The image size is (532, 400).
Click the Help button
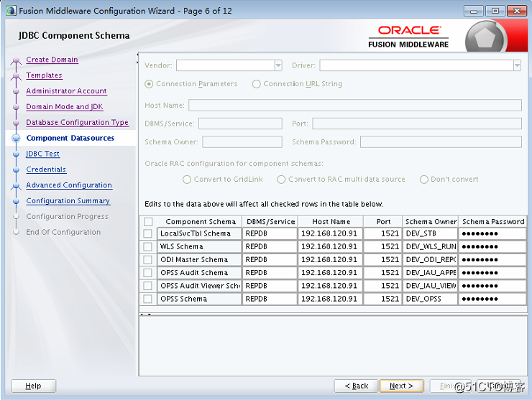33,386
